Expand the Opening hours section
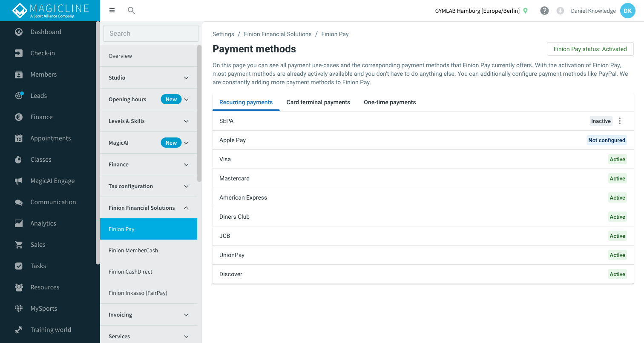 click(x=149, y=99)
